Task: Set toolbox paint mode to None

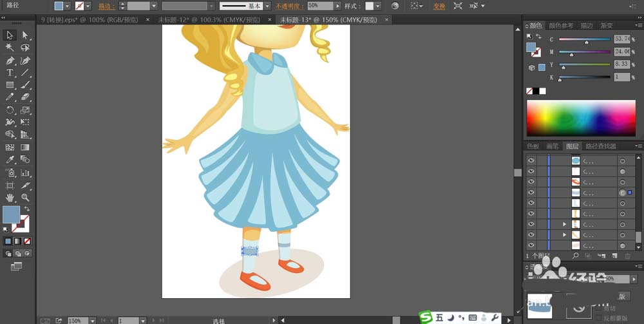Action: pos(27,241)
